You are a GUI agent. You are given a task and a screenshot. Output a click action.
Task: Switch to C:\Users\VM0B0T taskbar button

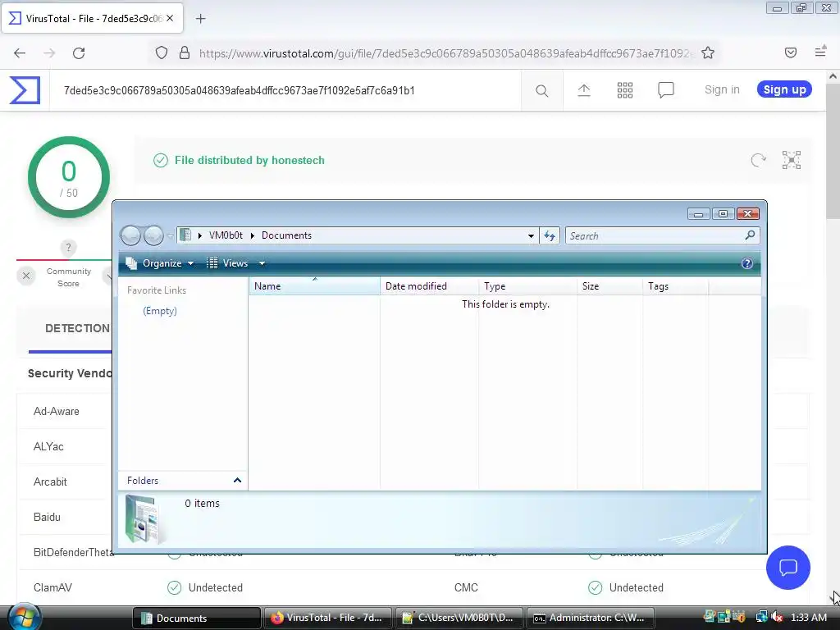click(x=459, y=619)
